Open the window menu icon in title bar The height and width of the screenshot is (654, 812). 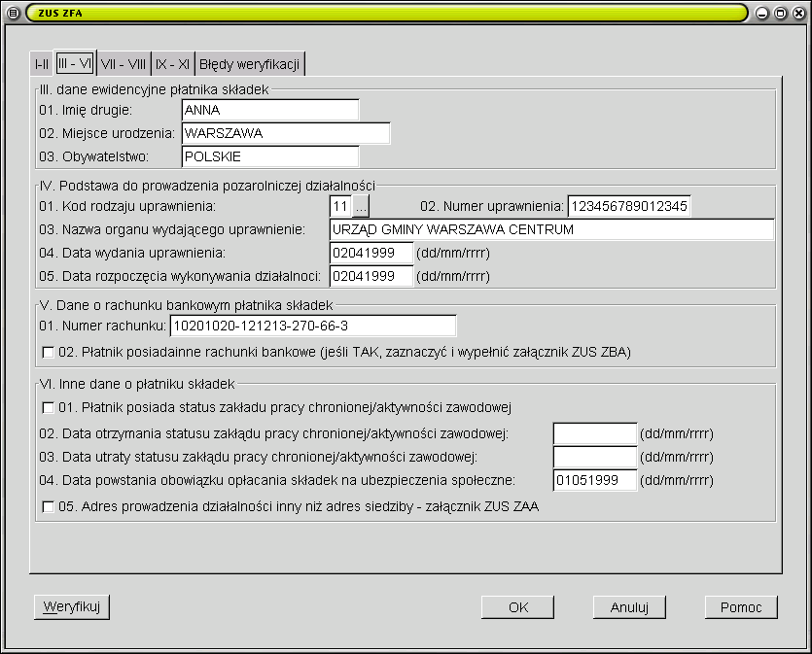click(13, 13)
